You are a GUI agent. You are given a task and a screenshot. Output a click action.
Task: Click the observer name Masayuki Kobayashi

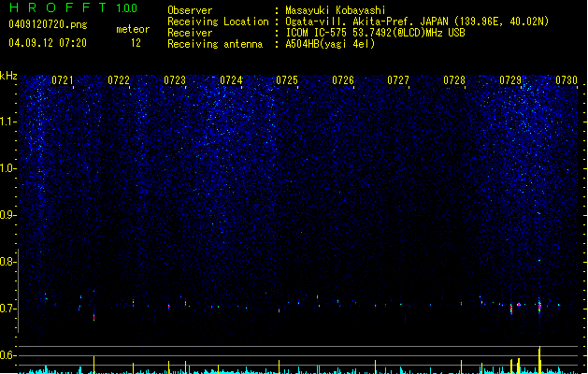[x=336, y=10]
